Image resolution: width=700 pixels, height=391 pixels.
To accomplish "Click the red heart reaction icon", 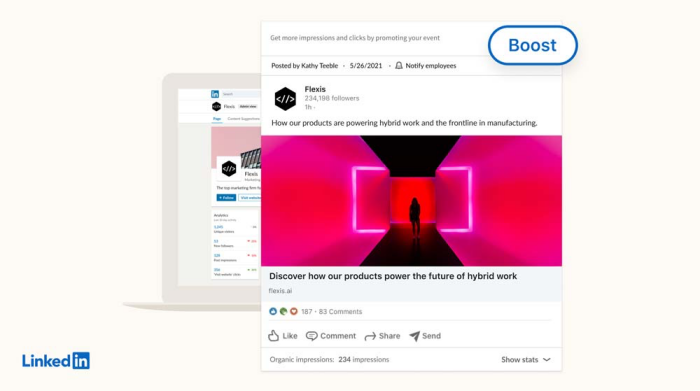I will click(293, 312).
